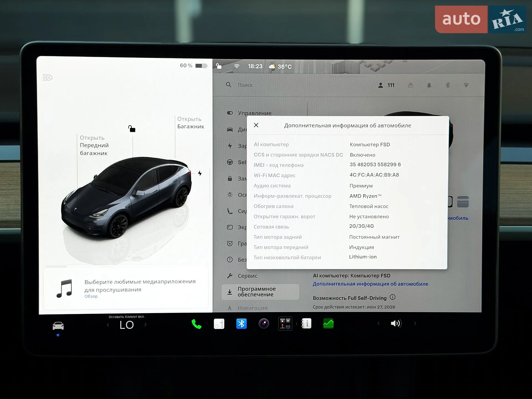The image size is (532, 399).
Task: Tap the LO climate temperature display
Action: (x=127, y=325)
